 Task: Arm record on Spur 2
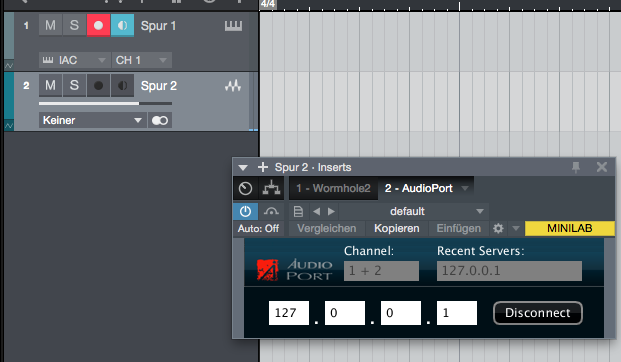[x=98, y=85]
